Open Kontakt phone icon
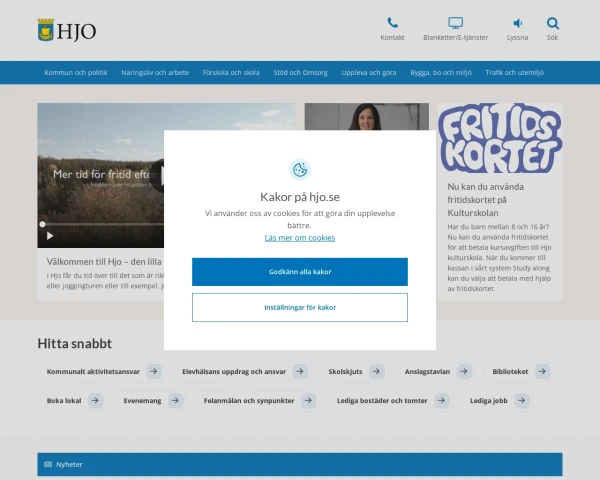This screenshot has height=480, width=600. 393,23
